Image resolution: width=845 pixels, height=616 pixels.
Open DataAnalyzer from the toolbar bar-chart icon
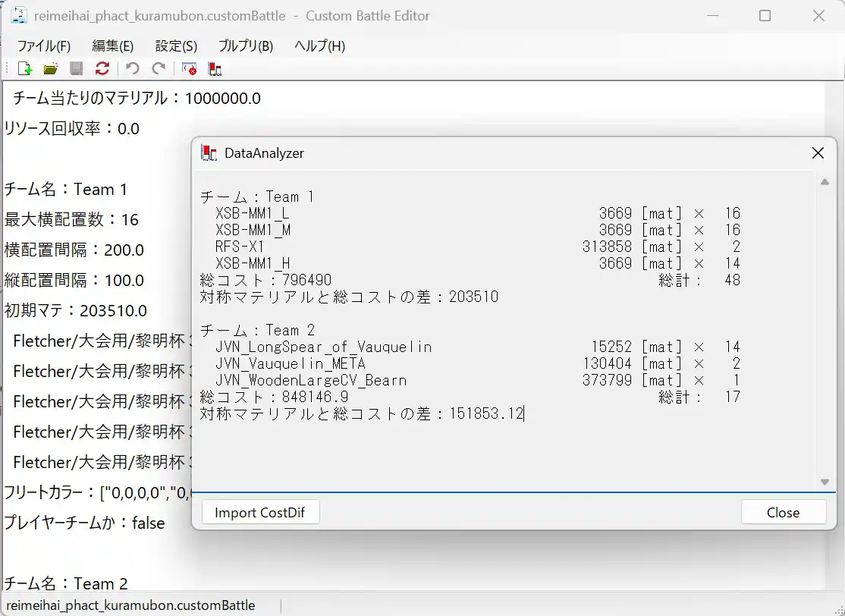[x=215, y=69]
